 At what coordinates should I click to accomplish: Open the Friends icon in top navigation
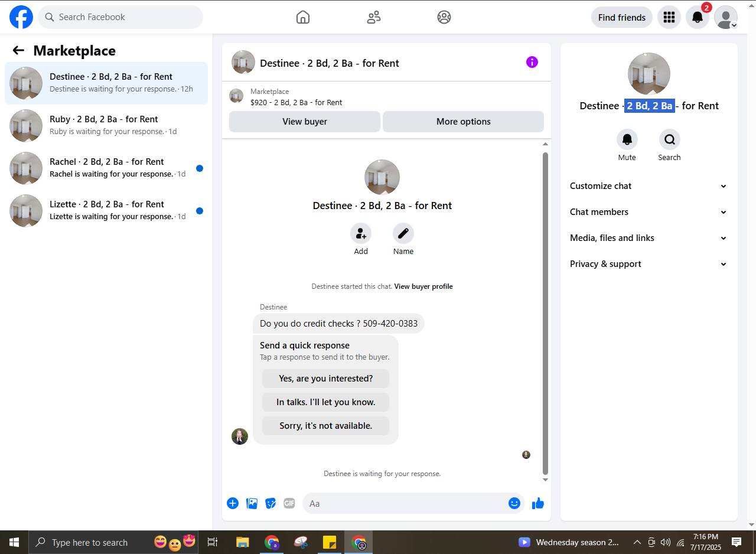coord(374,17)
